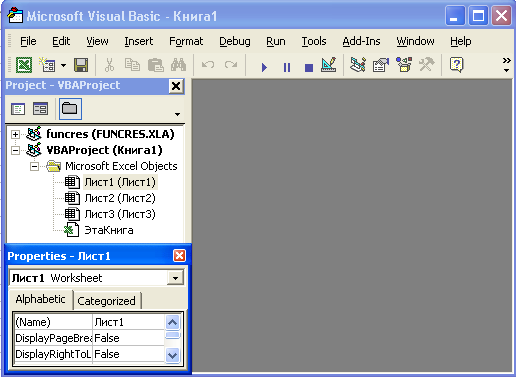516x377 pixels.
Task: Click the Redo arrow icon
Action: coord(231,65)
